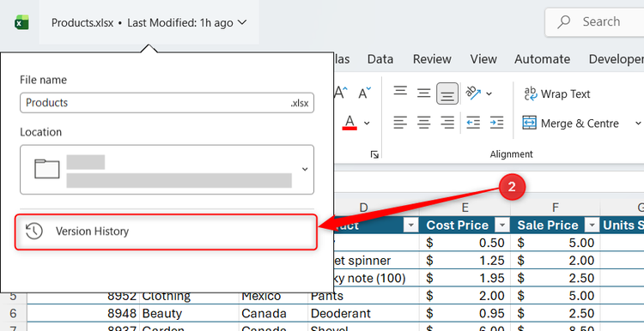Edit the Products file name field
This screenshot has height=331, width=644.
coord(167,103)
